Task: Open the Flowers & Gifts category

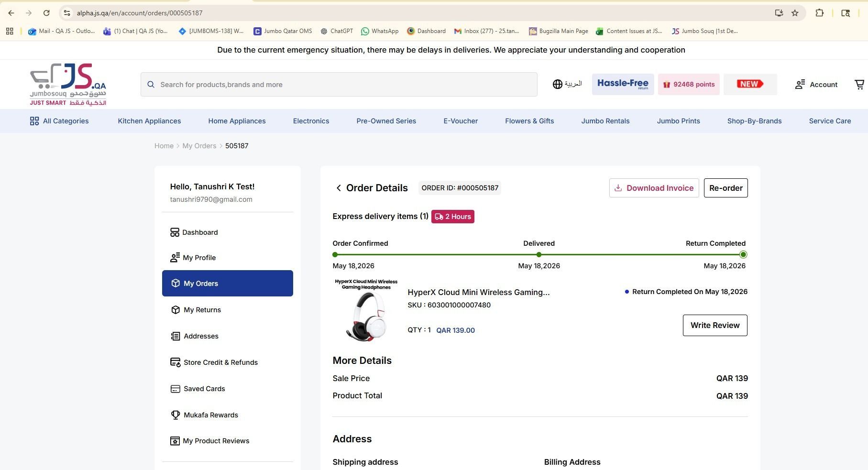Action: [529, 121]
